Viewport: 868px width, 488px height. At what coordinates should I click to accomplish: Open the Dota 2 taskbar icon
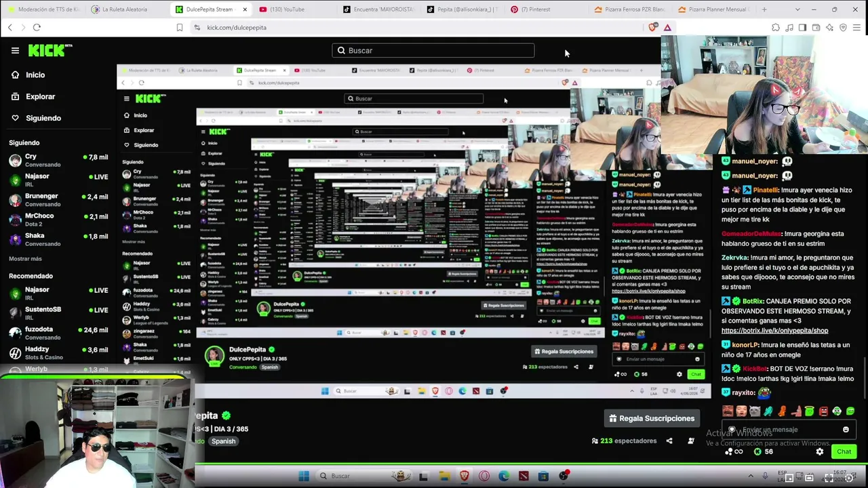tap(524, 476)
